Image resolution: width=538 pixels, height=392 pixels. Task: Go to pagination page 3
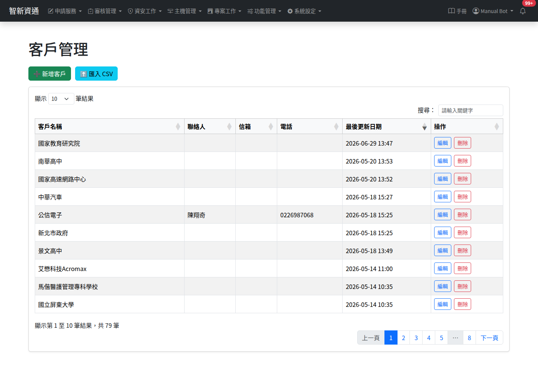(416, 338)
